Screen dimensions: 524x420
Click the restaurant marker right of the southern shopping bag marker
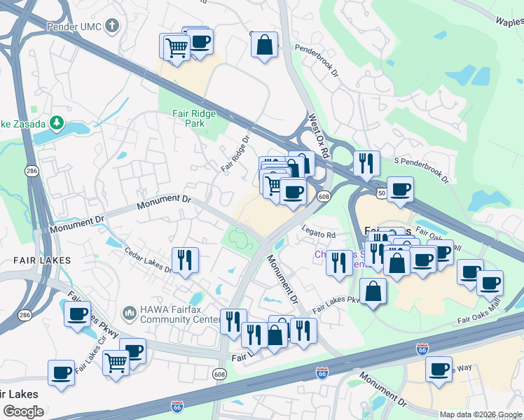[304, 331]
